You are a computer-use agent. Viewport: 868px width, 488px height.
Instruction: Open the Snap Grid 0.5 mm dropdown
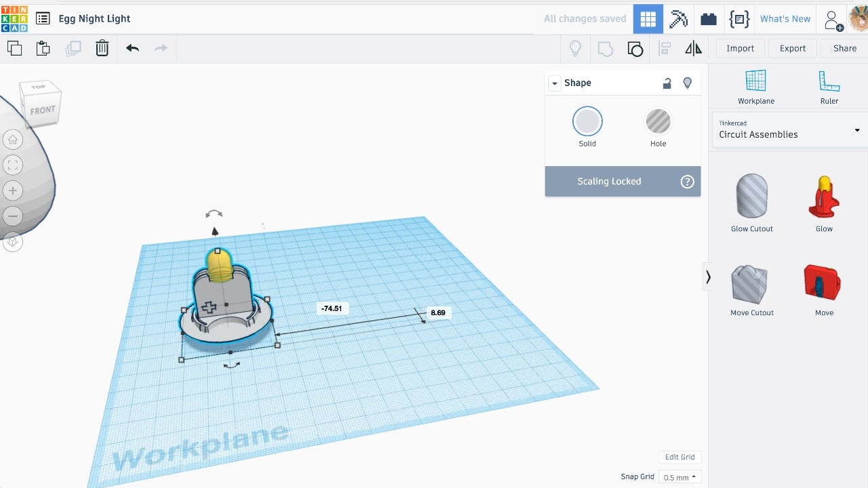coord(679,477)
